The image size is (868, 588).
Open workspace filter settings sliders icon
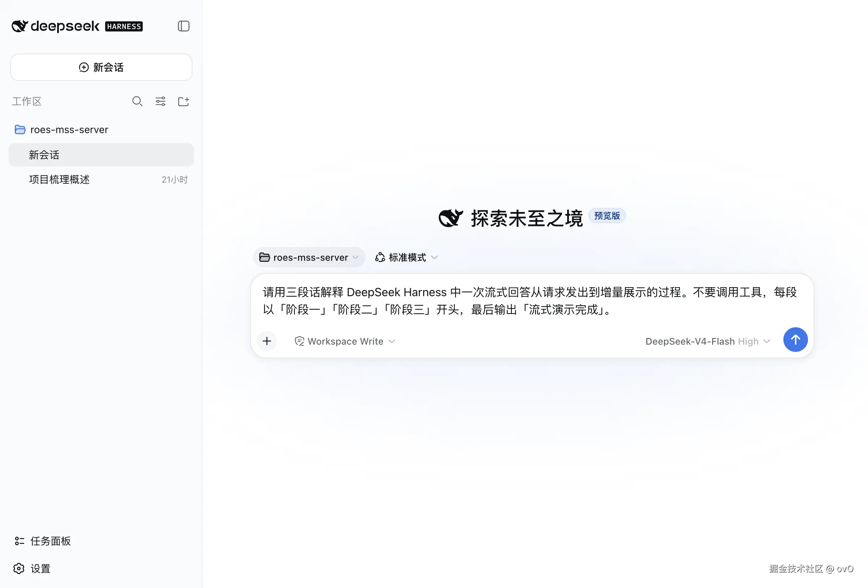161,101
